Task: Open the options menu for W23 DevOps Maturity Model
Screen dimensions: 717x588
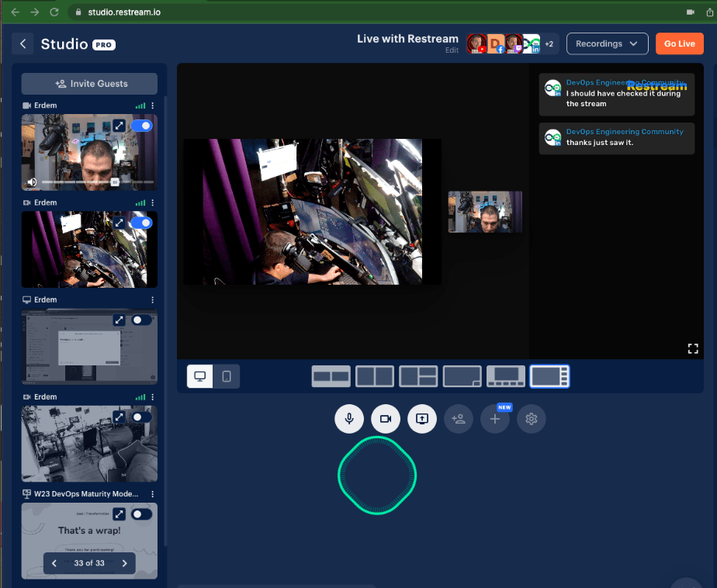Action: (153, 494)
